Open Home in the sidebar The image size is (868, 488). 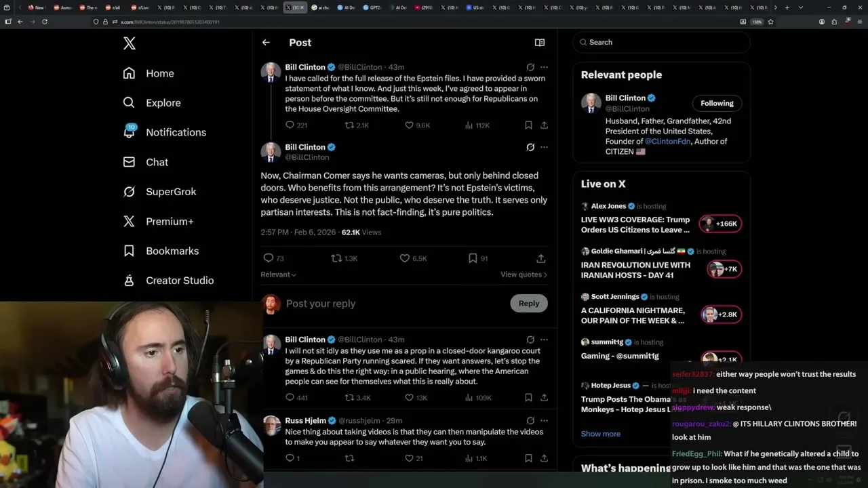pyautogui.click(x=149, y=73)
